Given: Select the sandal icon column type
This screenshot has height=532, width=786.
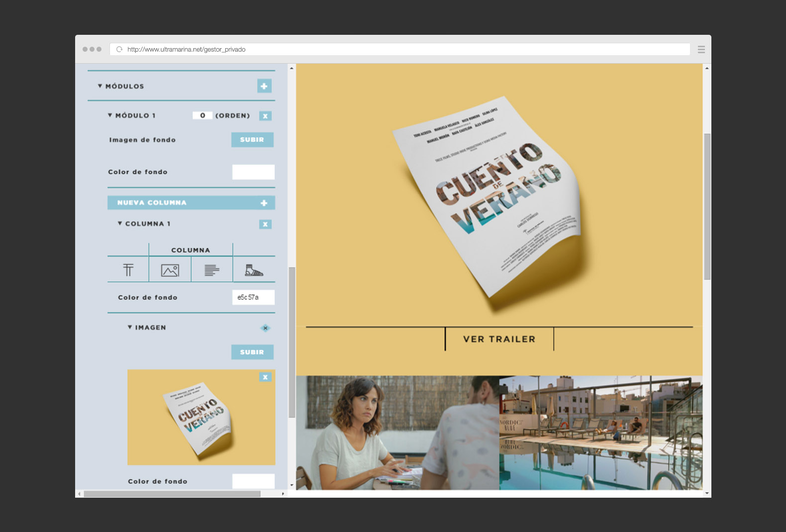Looking at the screenshot, I should 254,270.
